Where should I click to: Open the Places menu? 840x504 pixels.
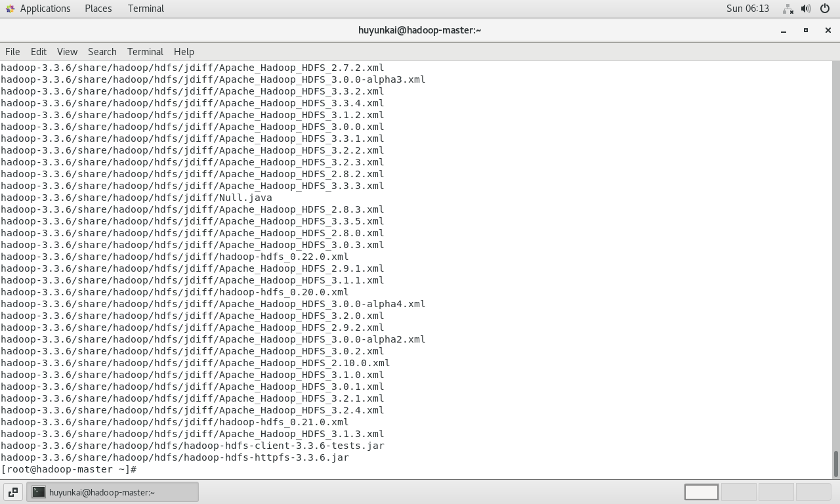point(98,9)
